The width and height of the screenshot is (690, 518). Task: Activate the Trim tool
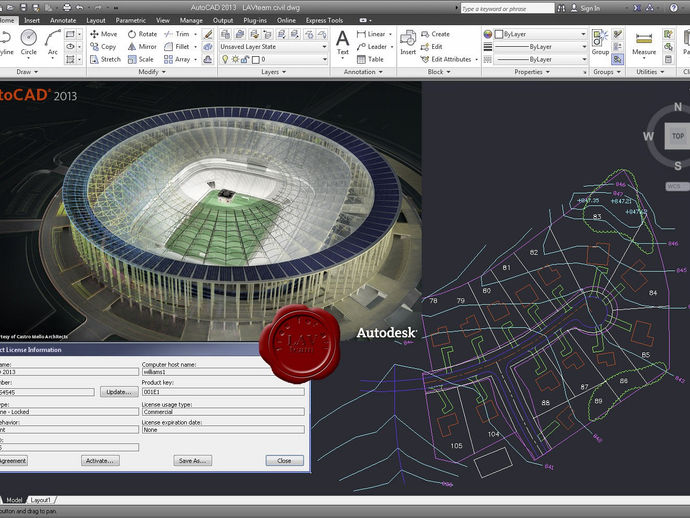point(176,34)
